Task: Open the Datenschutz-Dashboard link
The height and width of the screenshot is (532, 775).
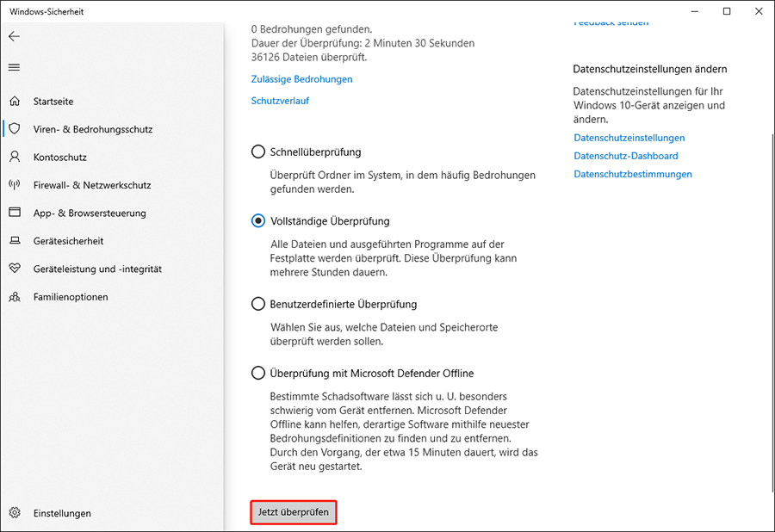Action: point(626,156)
